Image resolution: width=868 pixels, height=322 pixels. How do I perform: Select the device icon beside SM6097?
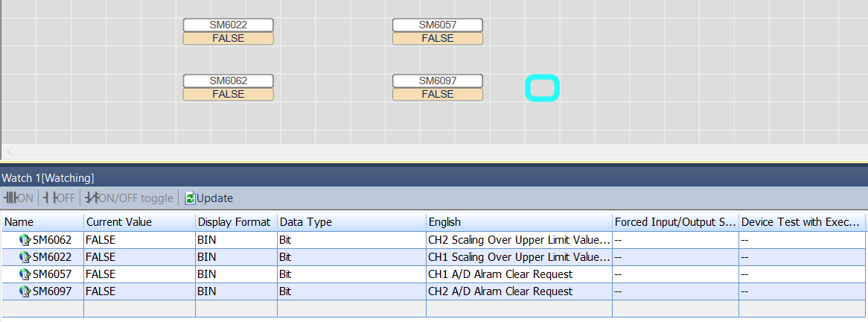[x=25, y=291]
